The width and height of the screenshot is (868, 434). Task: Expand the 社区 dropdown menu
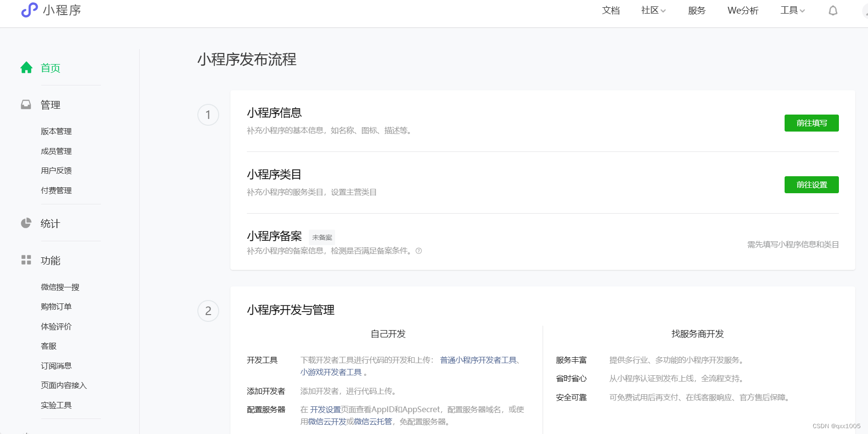[x=653, y=10]
